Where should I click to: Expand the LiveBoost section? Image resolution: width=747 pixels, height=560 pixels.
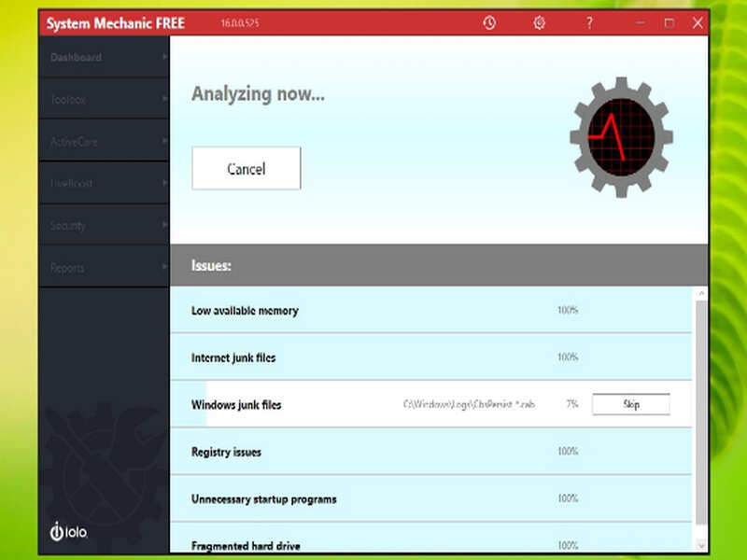pos(162,183)
